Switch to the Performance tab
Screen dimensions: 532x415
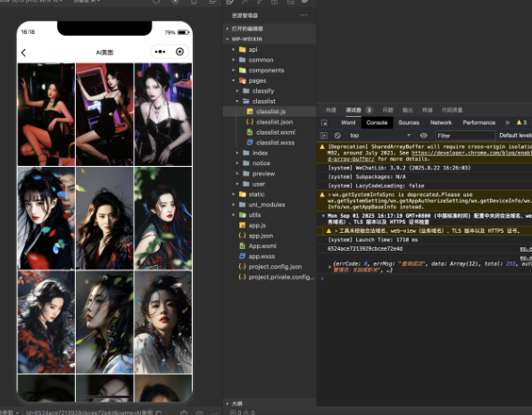pos(478,122)
